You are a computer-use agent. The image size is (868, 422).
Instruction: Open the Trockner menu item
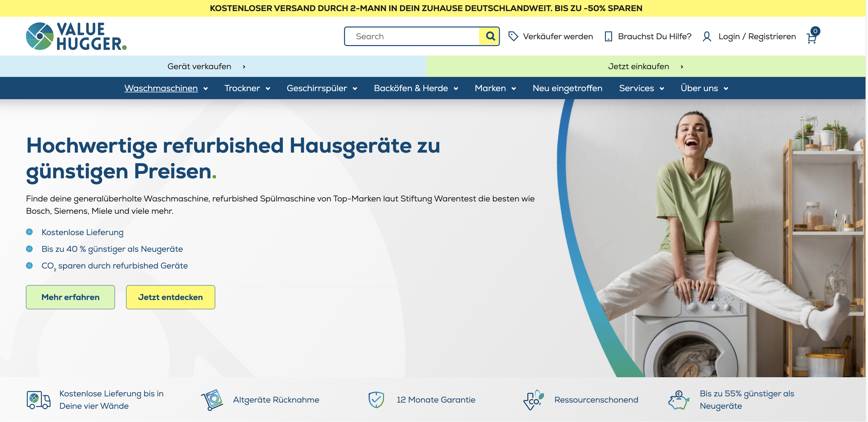(x=242, y=88)
